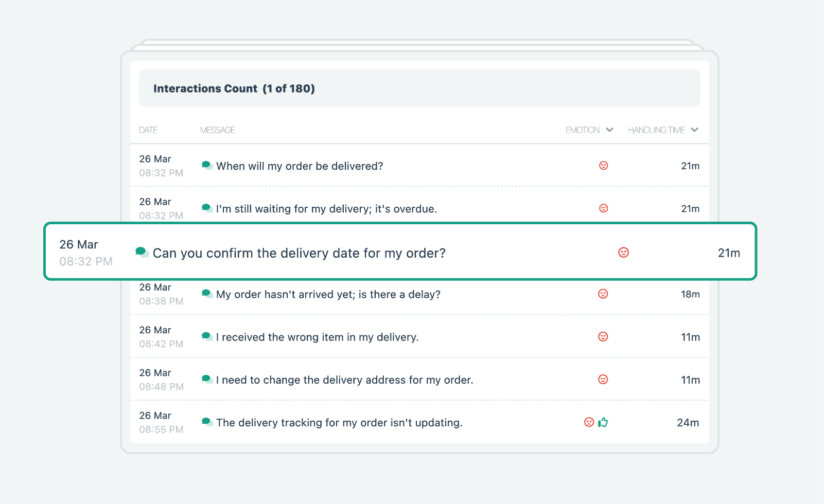
Task: Click chat bubble icon on 'still waiting' message
Action: click(207, 208)
